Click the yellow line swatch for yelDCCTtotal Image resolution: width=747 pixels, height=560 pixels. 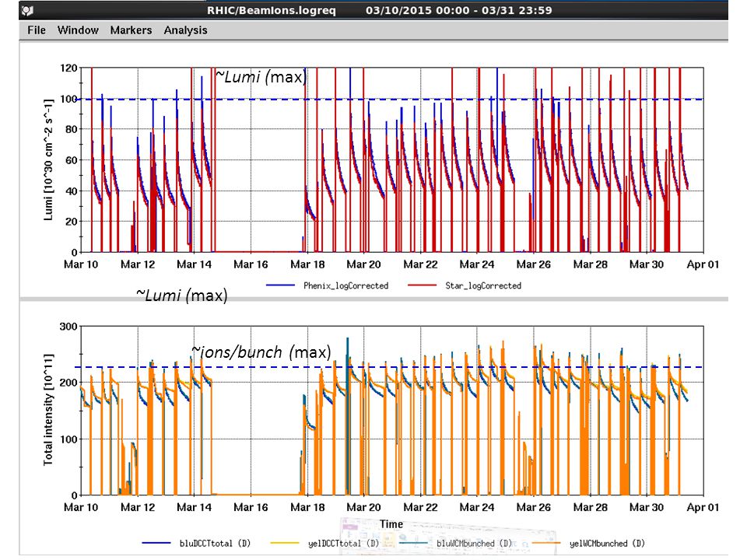(x=285, y=543)
